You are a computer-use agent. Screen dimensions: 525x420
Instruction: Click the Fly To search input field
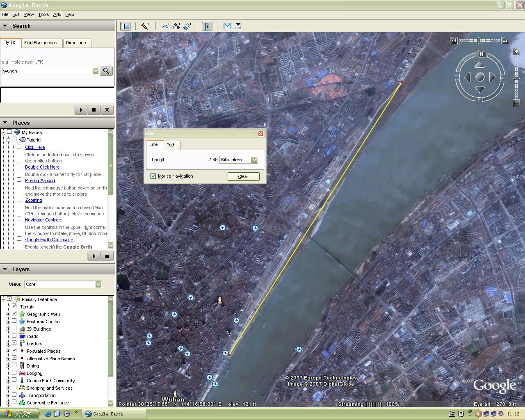tap(47, 71)
